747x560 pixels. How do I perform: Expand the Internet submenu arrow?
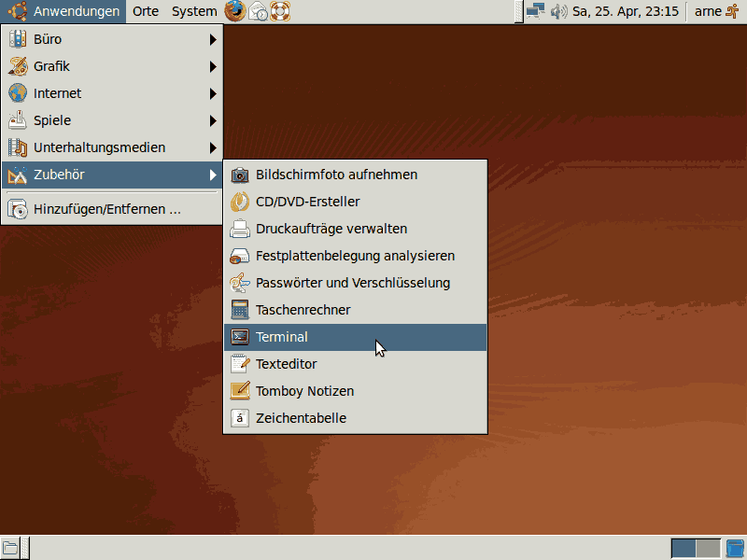pyautogui.click(x=213, y=94)
